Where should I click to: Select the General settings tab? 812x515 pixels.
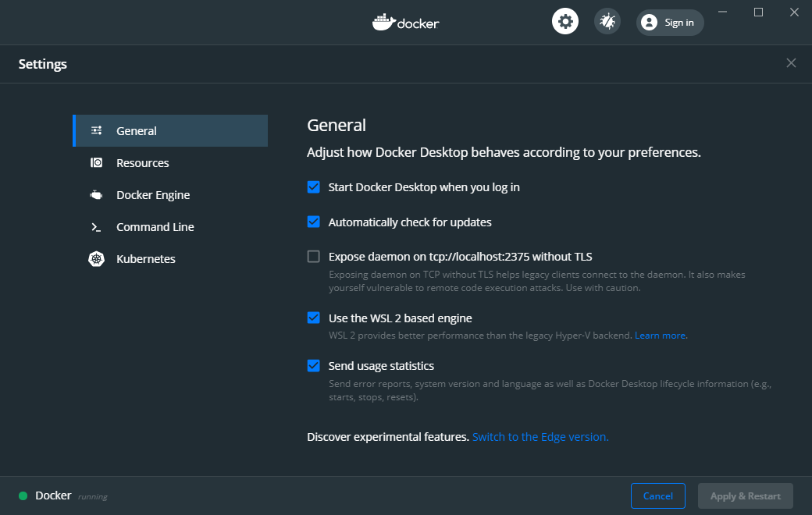(170, 130)
